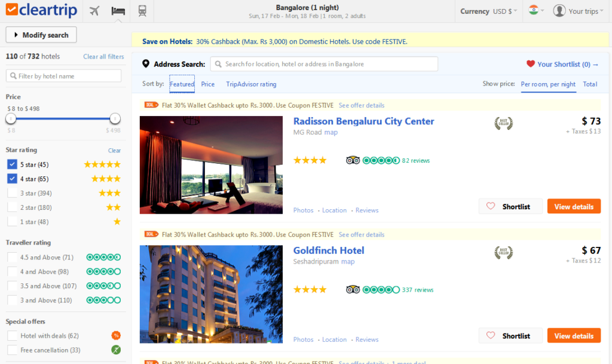612x364 pixels.
Task: Click the Your Shortlist red heart icon
Action: (x=531, y=63)
